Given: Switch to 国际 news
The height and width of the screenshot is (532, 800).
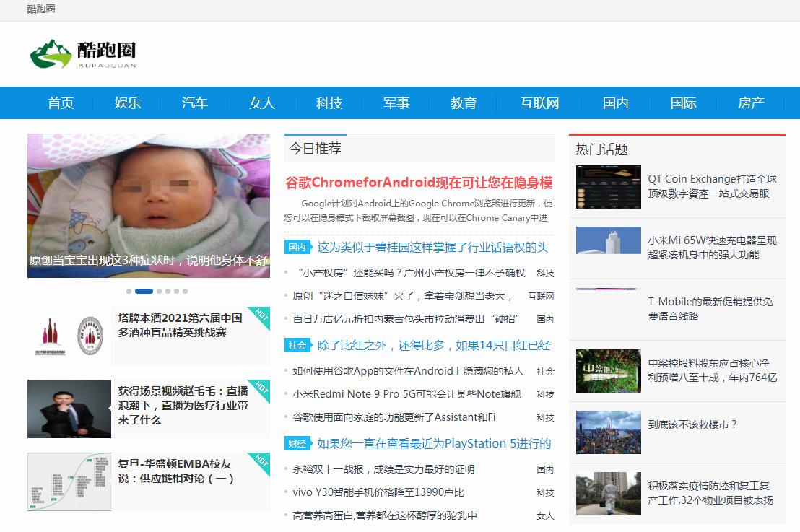Looking at the screenshot, I should pos(683,103).
